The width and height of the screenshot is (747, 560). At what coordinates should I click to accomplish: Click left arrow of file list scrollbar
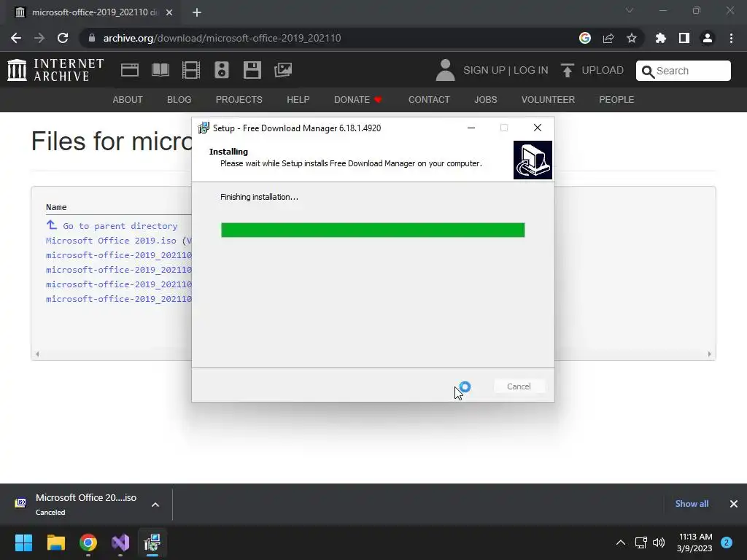click(x=37, y=354)
